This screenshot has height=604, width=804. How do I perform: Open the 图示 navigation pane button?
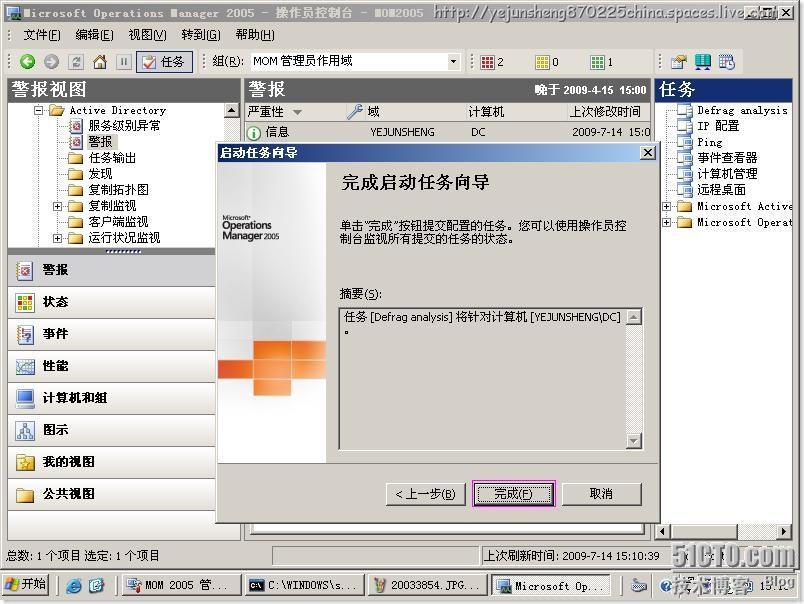112,430
